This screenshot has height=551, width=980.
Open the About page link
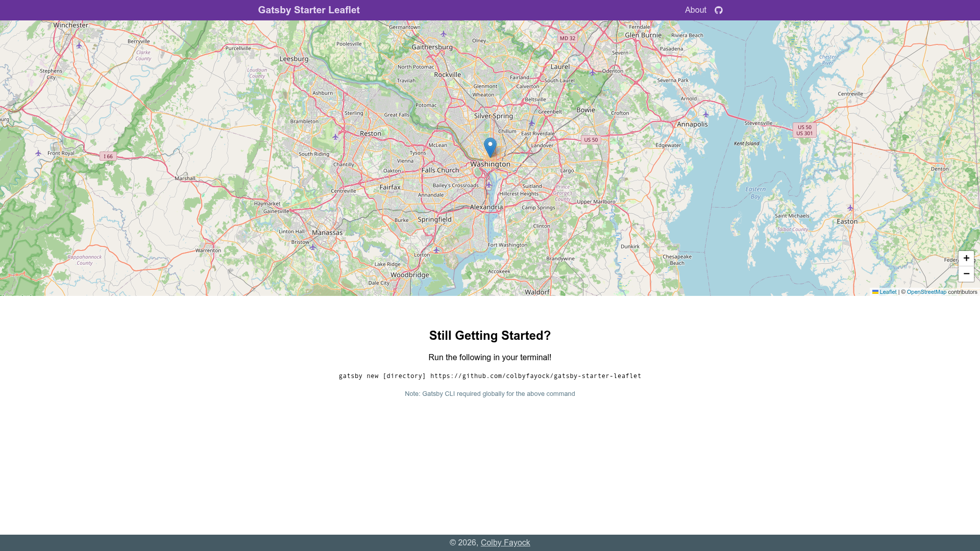tap(695, 10)
